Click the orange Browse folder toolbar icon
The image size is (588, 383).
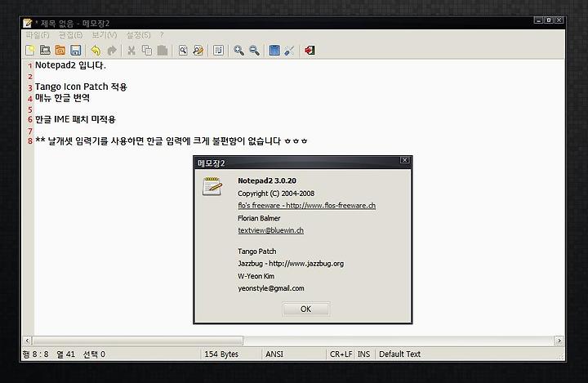[60, 51]
